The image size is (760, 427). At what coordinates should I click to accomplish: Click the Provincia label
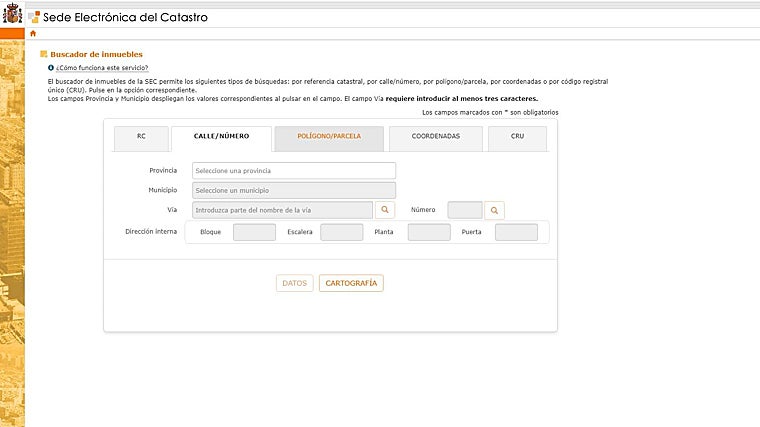pos(163,171)
